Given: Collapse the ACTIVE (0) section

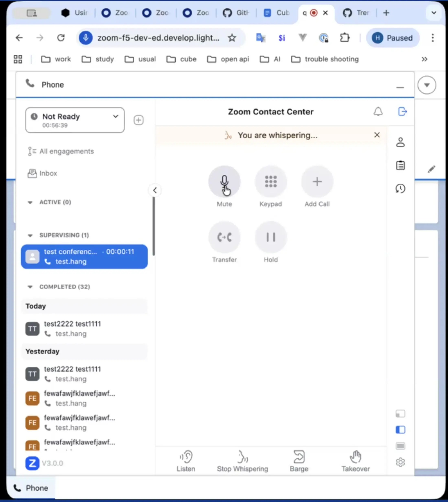Looking at the screenshot, I should [x=30, y=202].
